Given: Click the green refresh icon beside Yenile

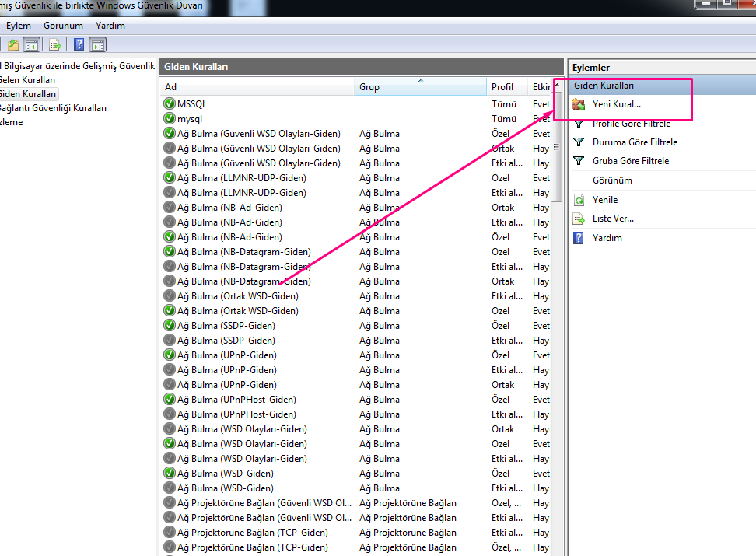Looking at the screenshot, I should tap(579, 200).
